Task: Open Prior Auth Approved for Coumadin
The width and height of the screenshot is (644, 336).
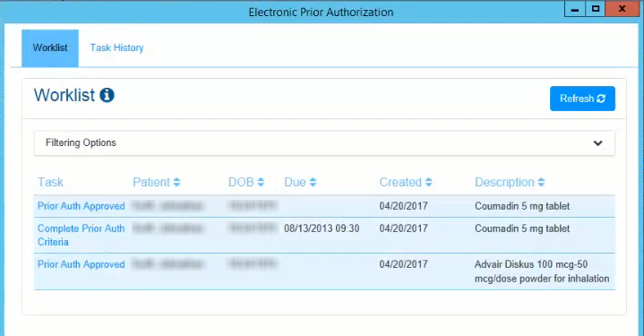Action: click(81, 206)
